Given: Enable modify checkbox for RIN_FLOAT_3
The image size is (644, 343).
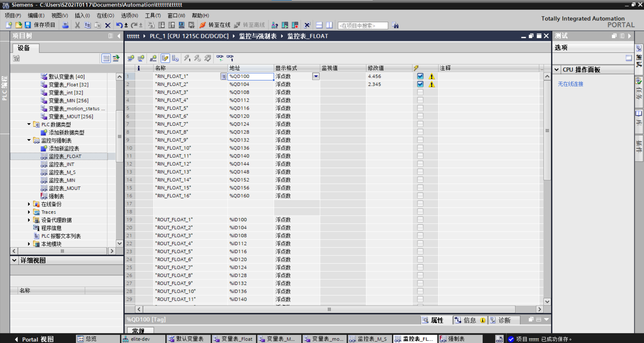Looking at the screenshot, I should 420,92.
